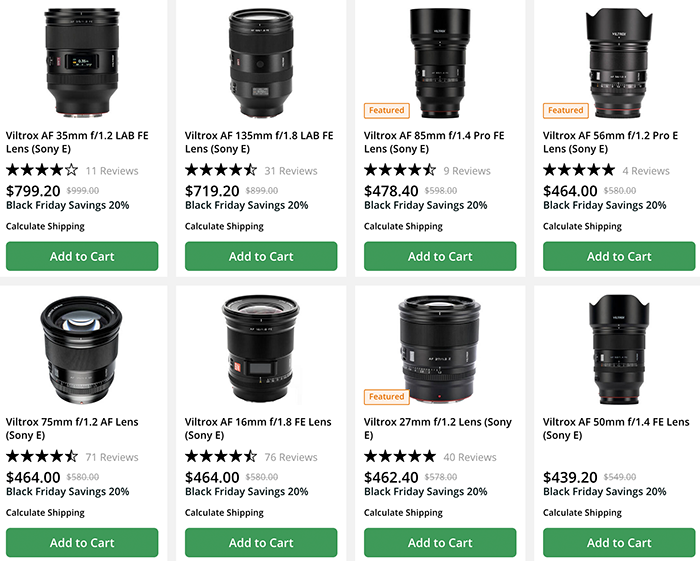Add the Viltrox AF 35mm f/1.2 LAB to cart

[x=82, y=256]
